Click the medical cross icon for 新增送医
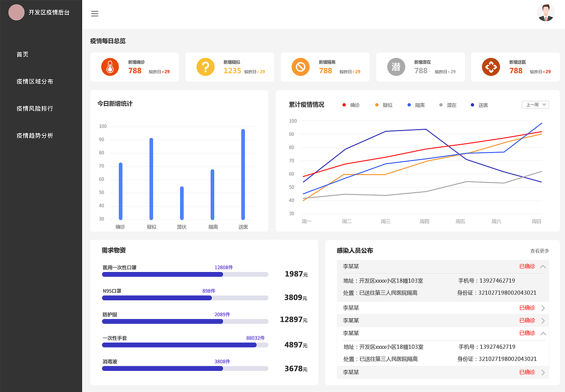The width and height of the screenshot is (565, 392). pyautogui.click(x=491, y=67)
